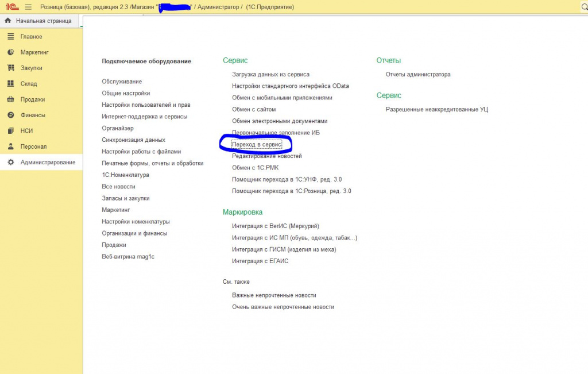
Task: Click the Продажи basket icon
Action: coord(10,99)
